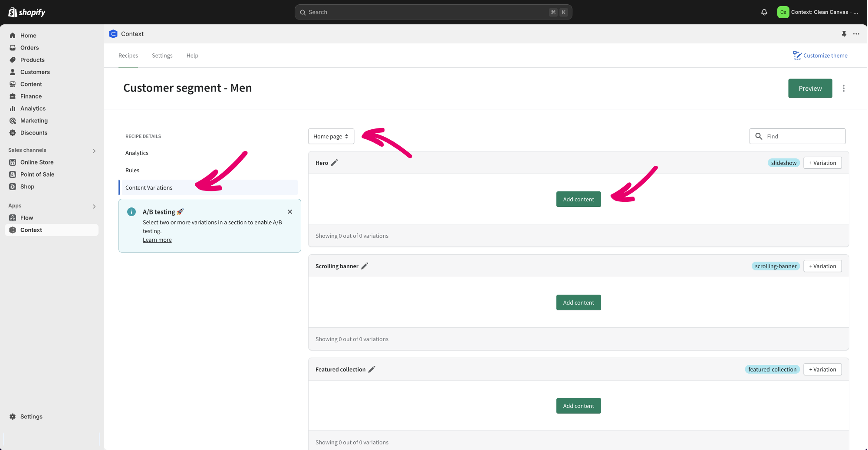Screen dimensions: 868x450
Task: Add a variation to the Hero section
Action: coord(822,163)
